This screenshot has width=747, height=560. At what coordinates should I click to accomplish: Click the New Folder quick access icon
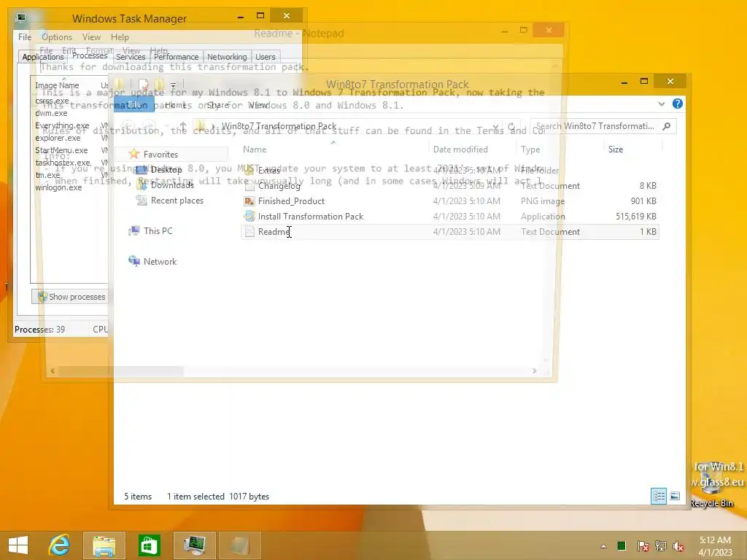pos(159,85)
